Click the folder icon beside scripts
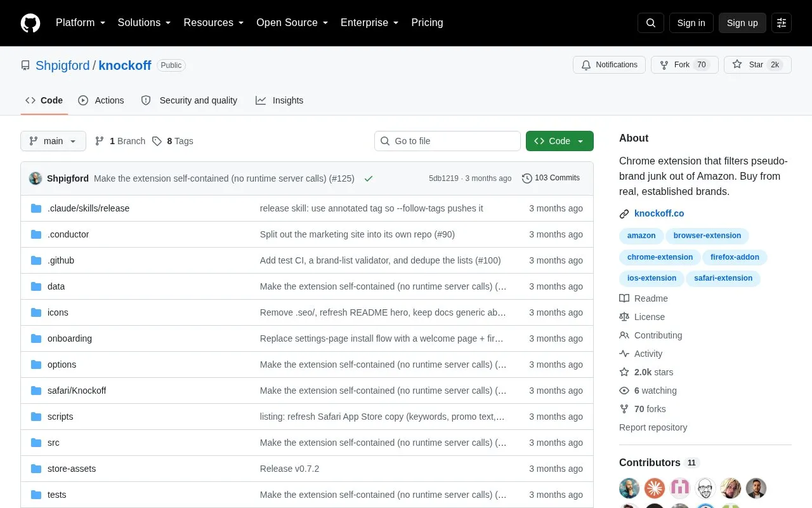This screenshot has height=508, width=812. (36, 417)
